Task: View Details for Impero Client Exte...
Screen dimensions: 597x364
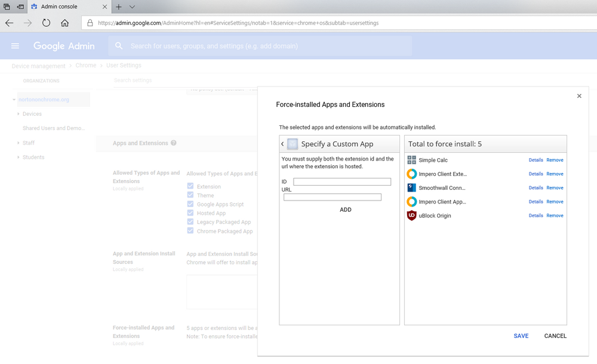Action: coord(536,174)
